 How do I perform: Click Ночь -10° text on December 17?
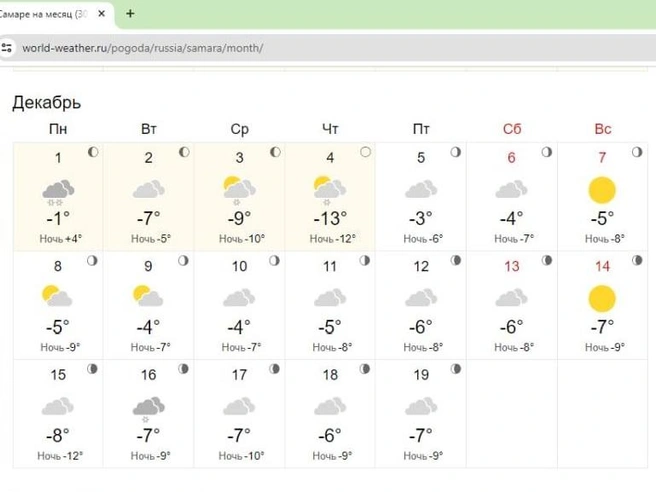pyautogui.click(x=241, y=456)
